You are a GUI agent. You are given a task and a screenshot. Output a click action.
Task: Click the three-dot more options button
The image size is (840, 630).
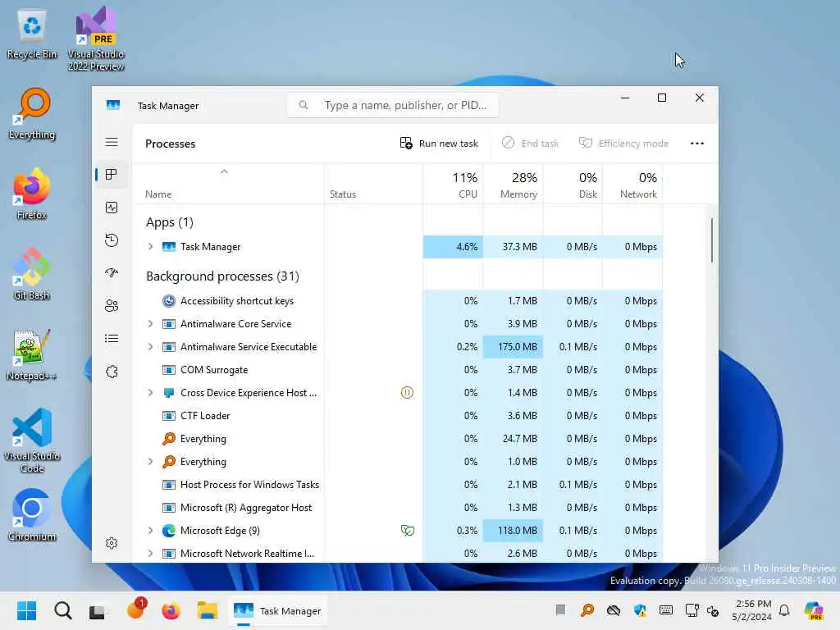coord(697,144)
